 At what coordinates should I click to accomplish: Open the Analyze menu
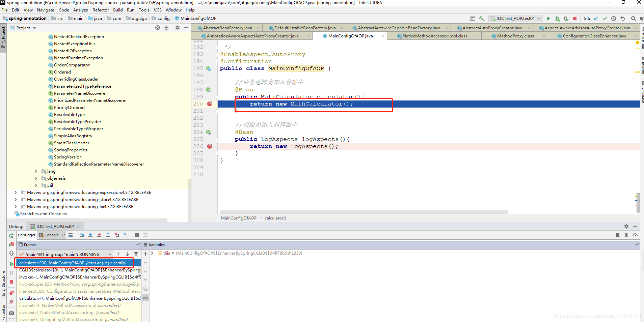[81, 10]
